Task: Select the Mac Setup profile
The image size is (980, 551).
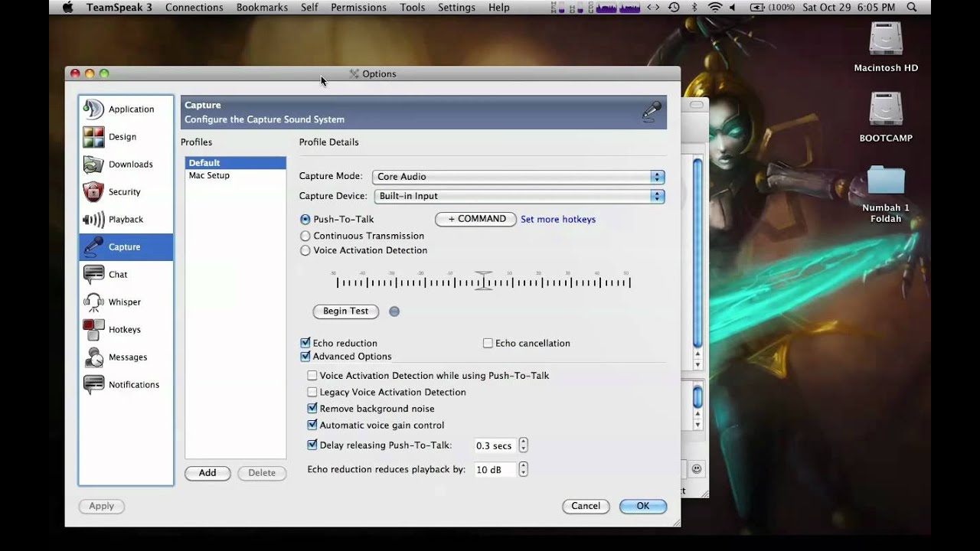Action: 235,175
